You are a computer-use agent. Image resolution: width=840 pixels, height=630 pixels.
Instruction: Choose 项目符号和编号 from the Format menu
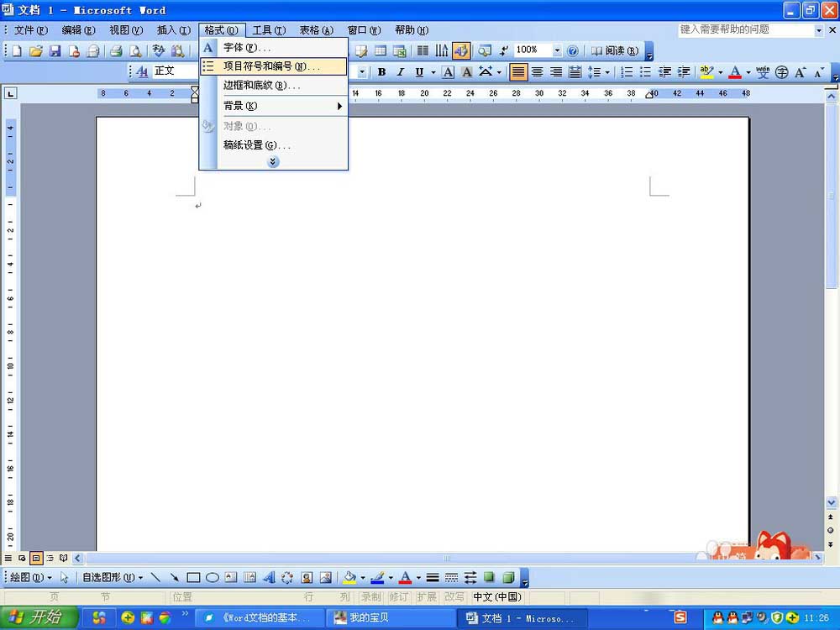[272, 66]
